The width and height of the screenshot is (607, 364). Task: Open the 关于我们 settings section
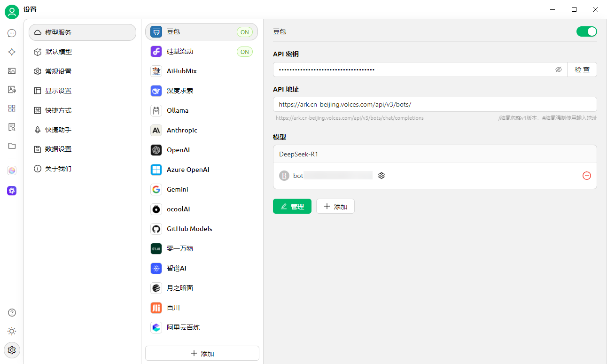click(x=82, y=169)
